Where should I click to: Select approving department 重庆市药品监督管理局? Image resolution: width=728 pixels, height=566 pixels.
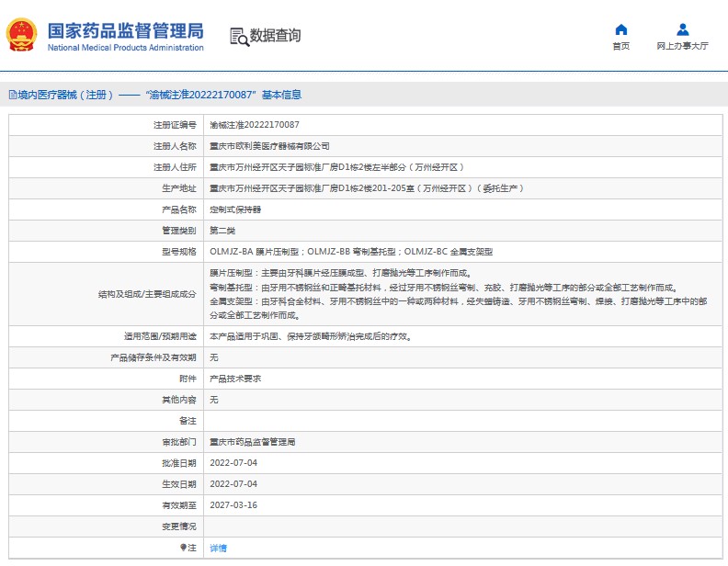[x=253, y=442]
